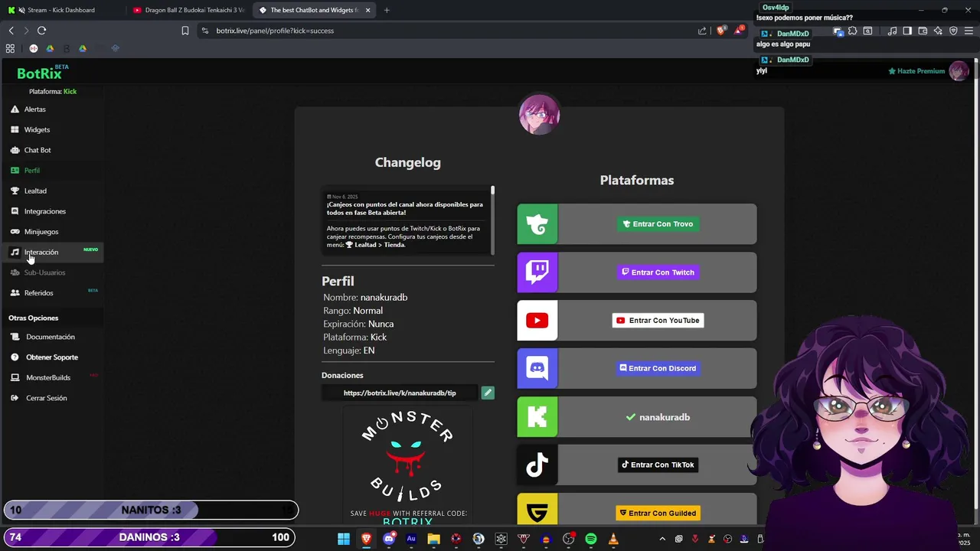
Task: Open VLC from the taskbar
Action: click(x=613, y=539)
